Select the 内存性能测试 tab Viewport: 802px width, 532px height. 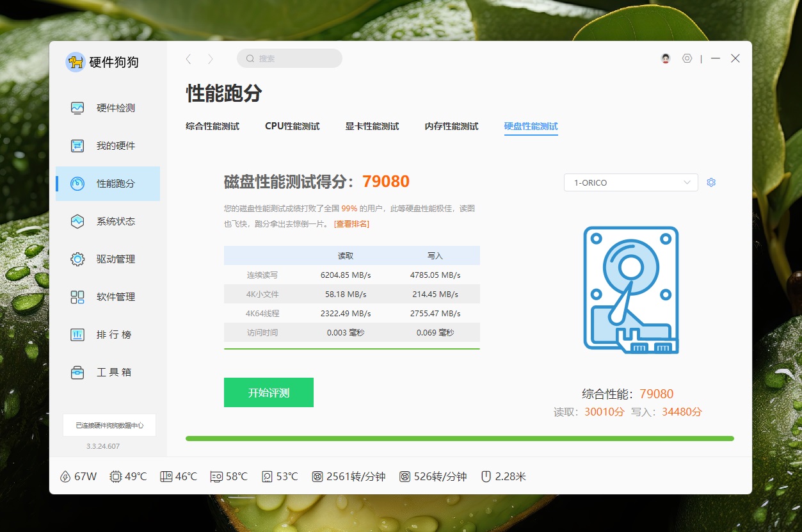coord(452,126)
